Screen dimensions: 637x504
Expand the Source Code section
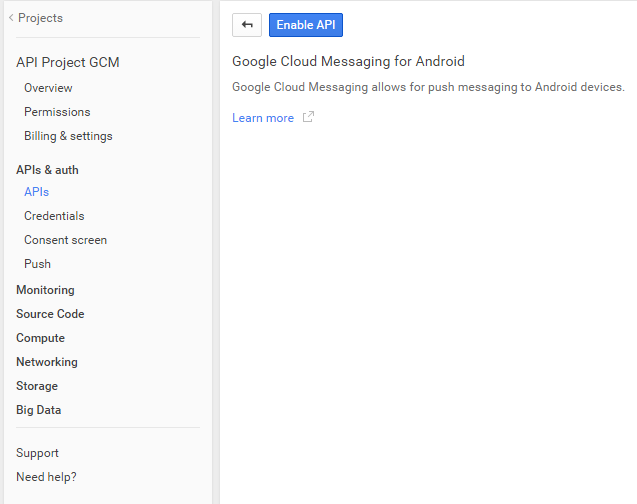pyautogui.click(x=50, y=314)
